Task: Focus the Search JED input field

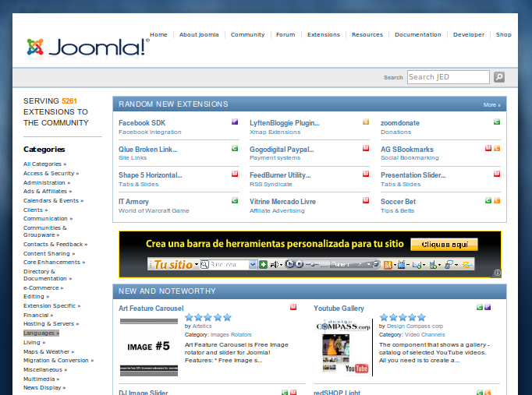Action: click(449, 77)
